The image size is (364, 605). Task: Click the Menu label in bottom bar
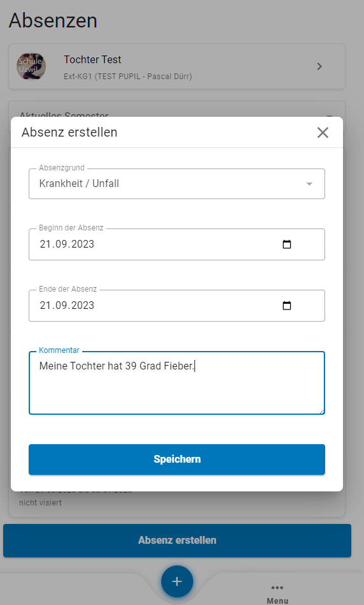[x=277, y=601]
